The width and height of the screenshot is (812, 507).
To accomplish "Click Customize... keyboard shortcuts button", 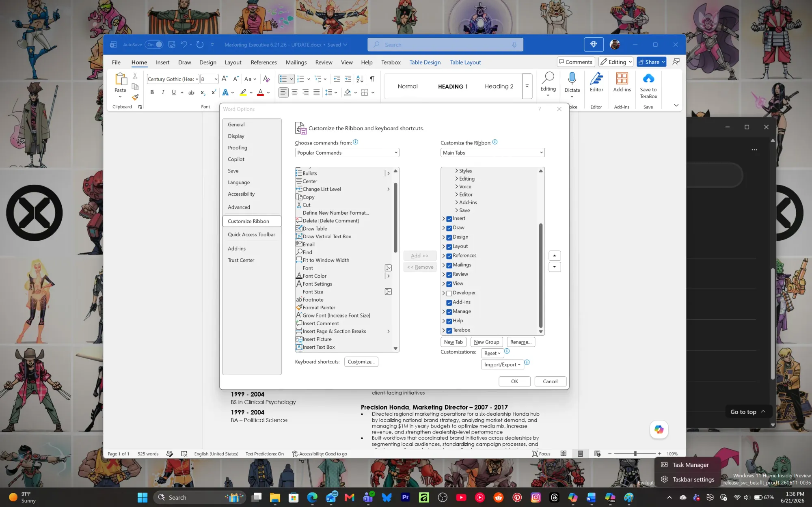I will 361,362.
